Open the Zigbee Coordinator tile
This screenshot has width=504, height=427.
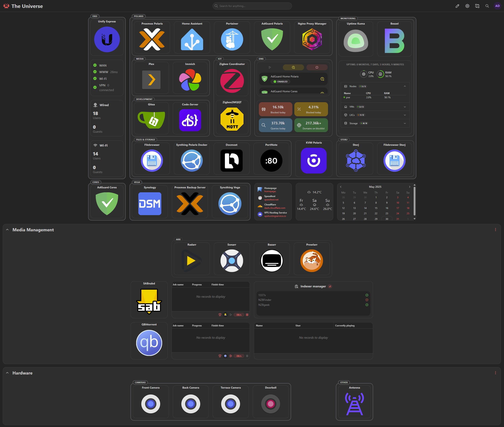(232, 79)
